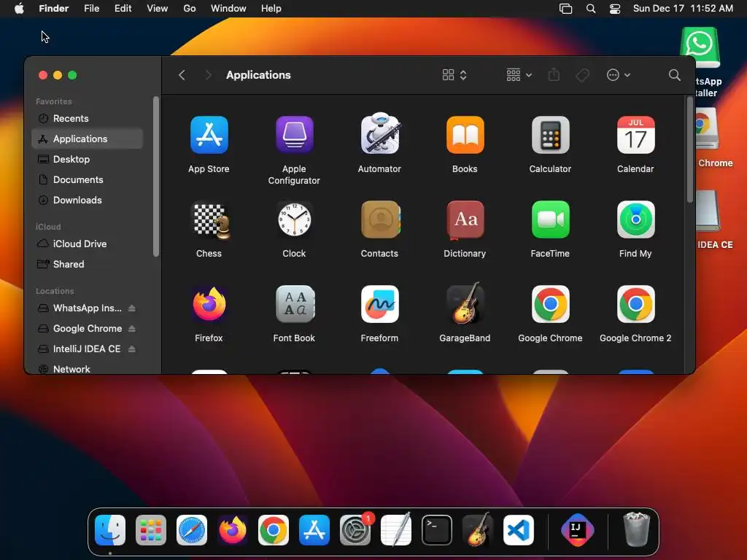Open the Finder menu in menu bar

54,9
